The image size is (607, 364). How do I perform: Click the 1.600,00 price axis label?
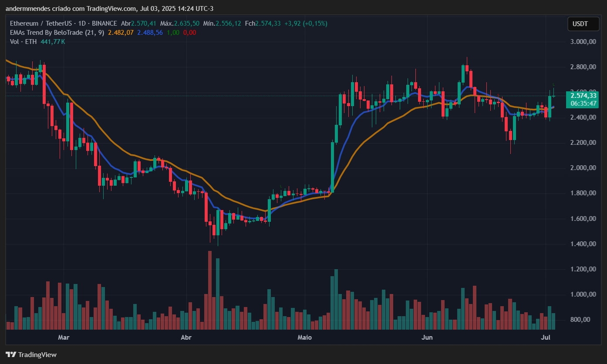(x=583, y=219)
